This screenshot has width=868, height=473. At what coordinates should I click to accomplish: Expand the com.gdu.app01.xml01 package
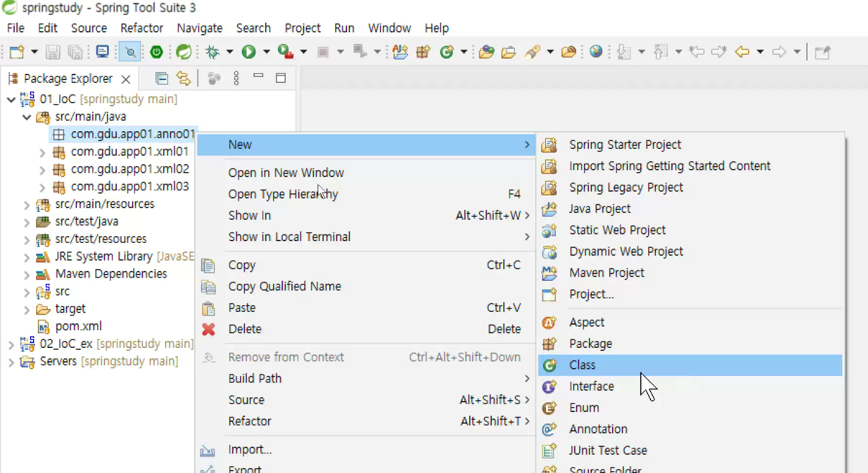[x=42, y=152]
